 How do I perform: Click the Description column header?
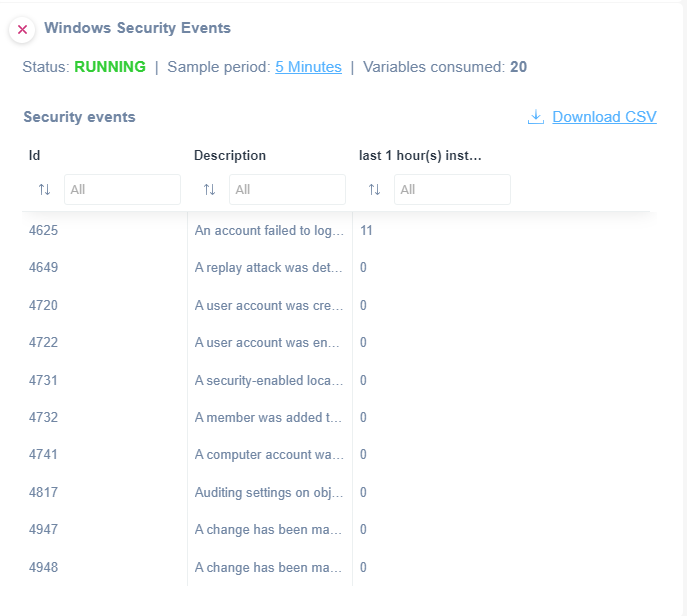coord(230,156)
